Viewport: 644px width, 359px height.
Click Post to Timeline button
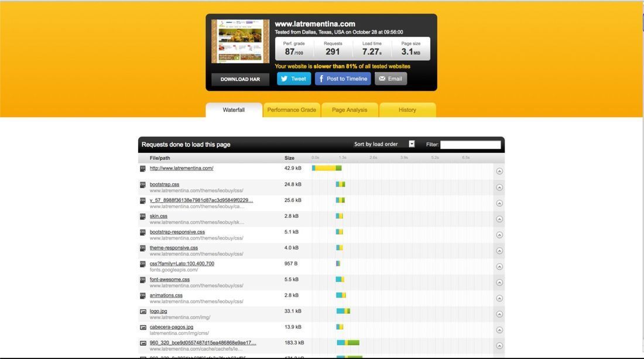(x=343, y=78)
